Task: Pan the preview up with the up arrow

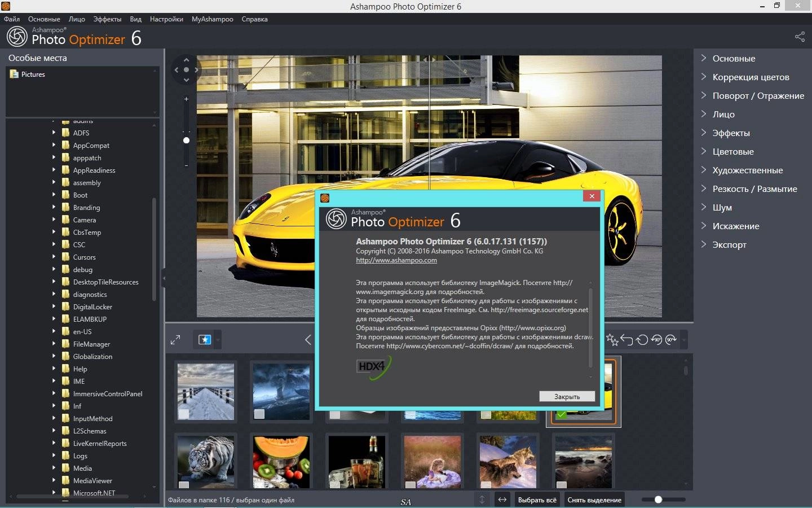Action: point(186,59)
